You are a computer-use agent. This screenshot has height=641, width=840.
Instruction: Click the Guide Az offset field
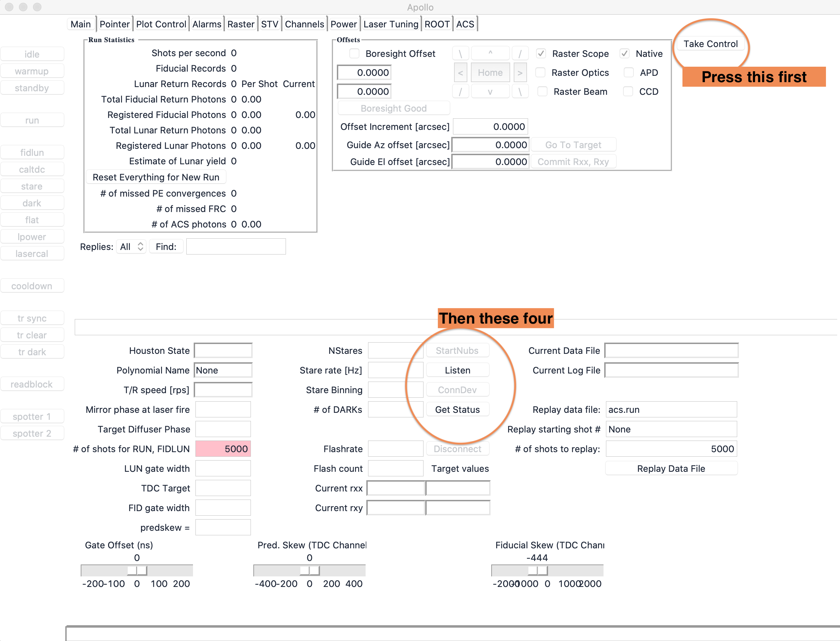[x=490, y=145]
